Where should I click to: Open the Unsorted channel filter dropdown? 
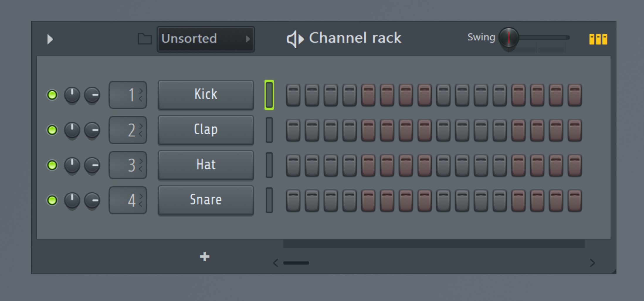pyautogui.click(x=206, y=39)
